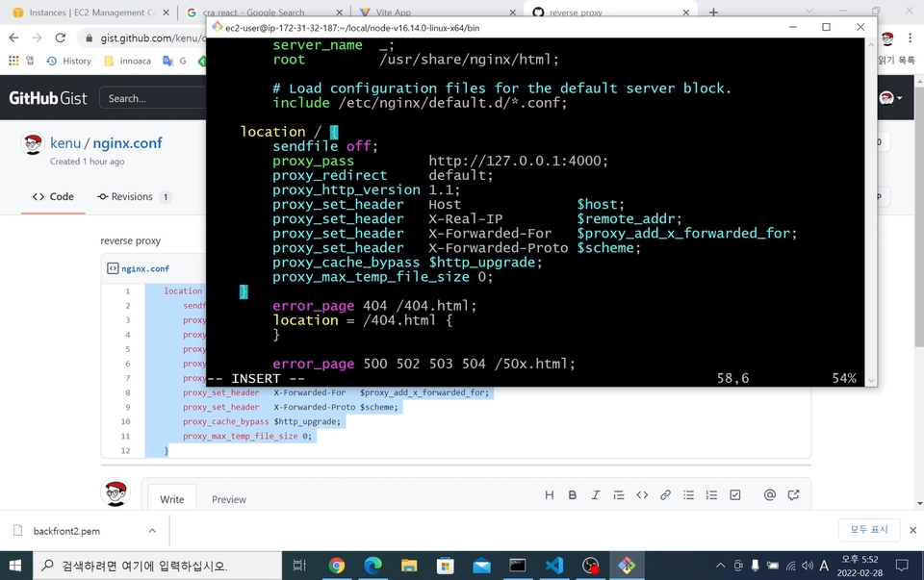
Task: Switch to the Write tab in comment box
Action: click(x=172, y=499)
